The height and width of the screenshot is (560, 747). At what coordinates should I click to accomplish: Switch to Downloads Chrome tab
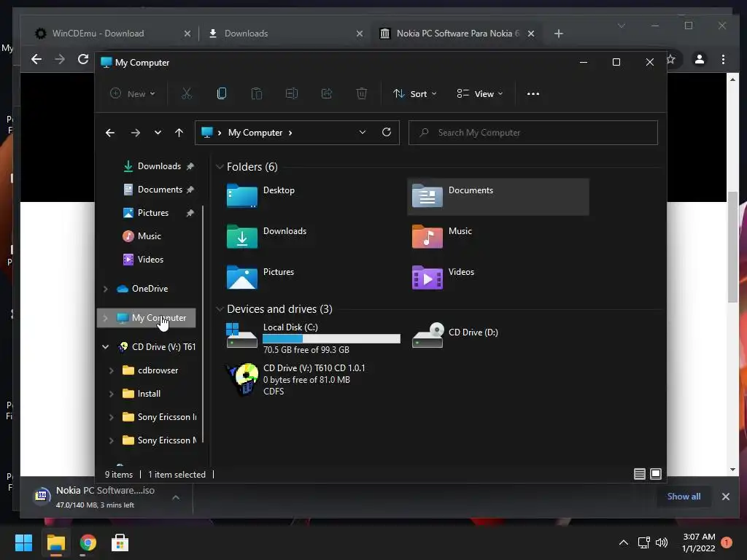point(246,34)
